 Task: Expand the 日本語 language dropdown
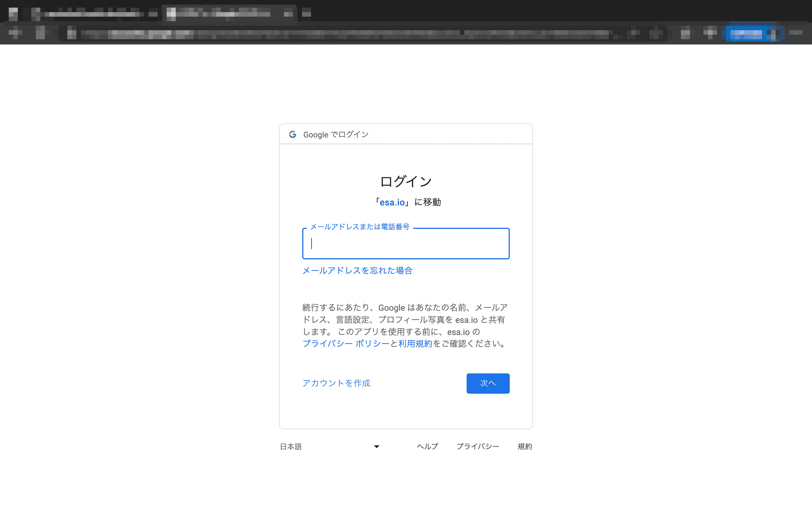point(330,446)
